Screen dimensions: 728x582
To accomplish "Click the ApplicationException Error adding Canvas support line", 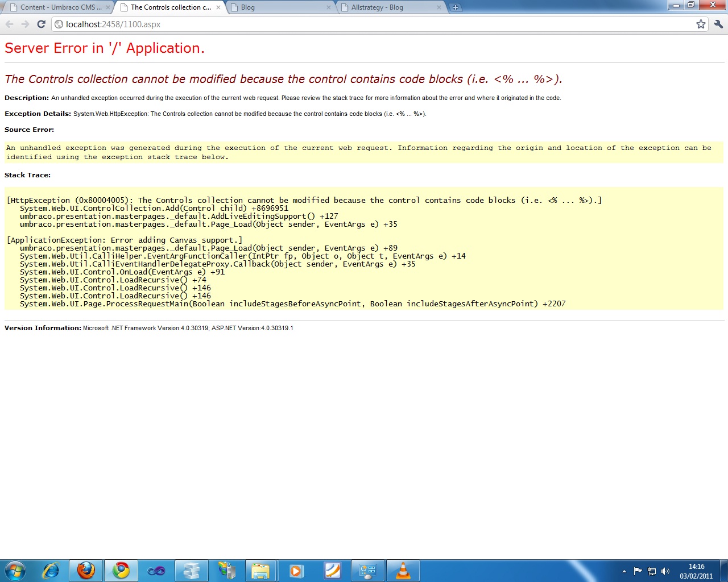I will click(125, 240).
